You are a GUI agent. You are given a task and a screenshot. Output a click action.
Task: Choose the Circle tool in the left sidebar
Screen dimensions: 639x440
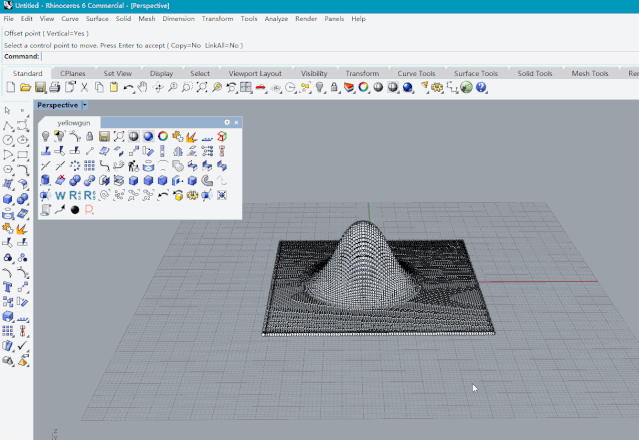pos(8,140)
